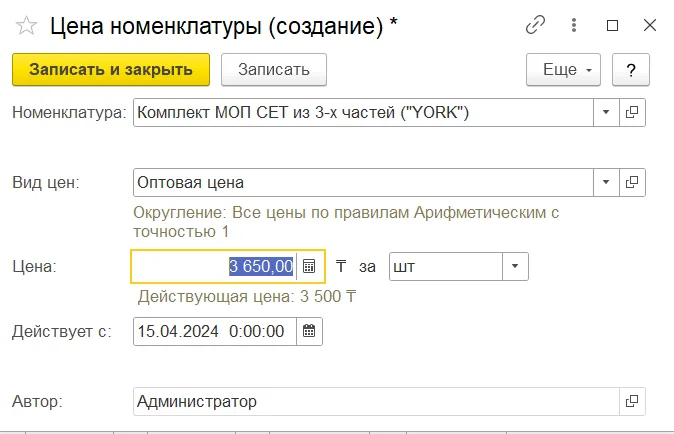Viewport: 674px width, 434px height.
Task: Click the date field 15.04.2024 0:00:00
Action: tap(215, 331)
